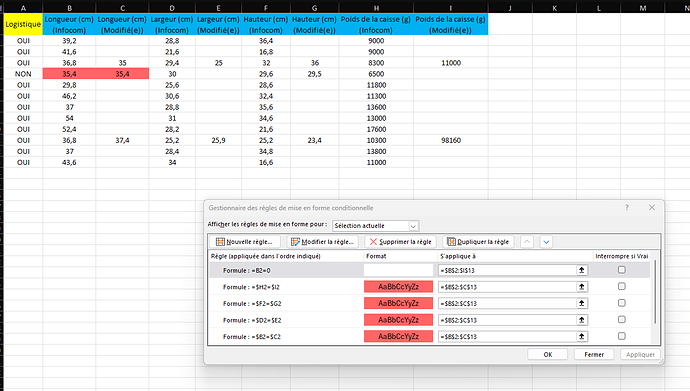The width and height of the screenshot is (690, 391).
Task: Click applies-to field of rule =$D2=$E2
Action: click(507, 320)
